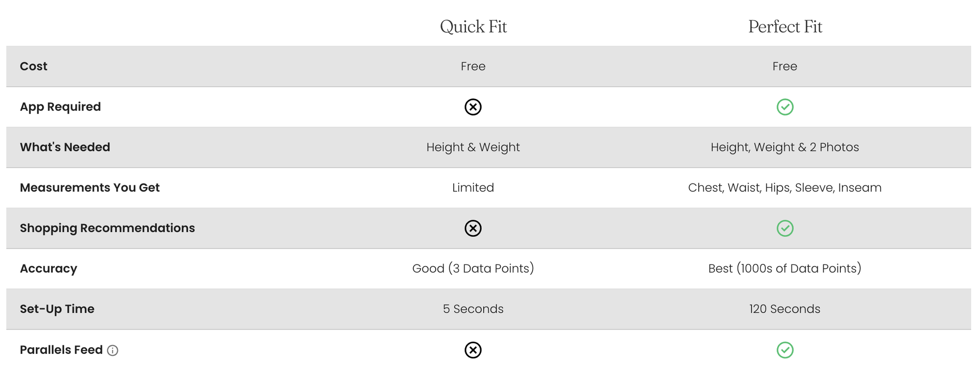Click "Chest, Waist, Hips, Sleeve, Inseam" text

click(784, 187)
